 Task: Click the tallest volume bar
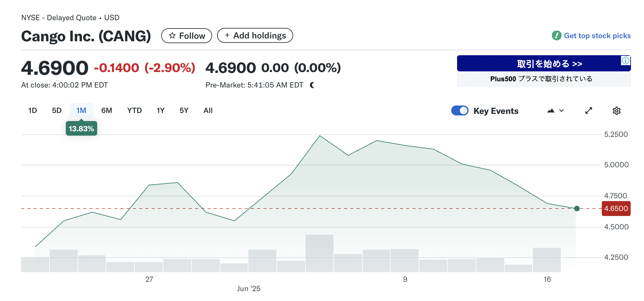click(320, 253)
